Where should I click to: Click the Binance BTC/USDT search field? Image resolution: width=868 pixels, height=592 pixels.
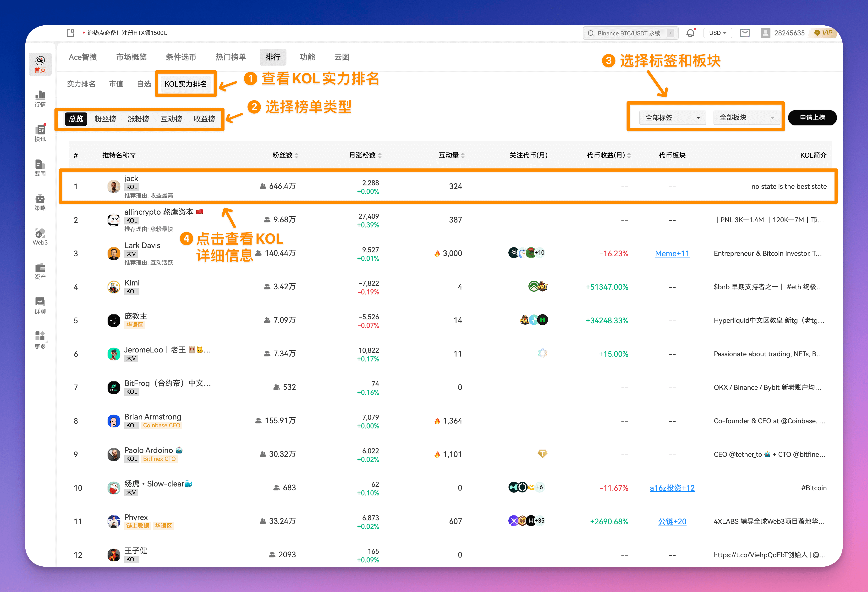(x=630, y=33)
